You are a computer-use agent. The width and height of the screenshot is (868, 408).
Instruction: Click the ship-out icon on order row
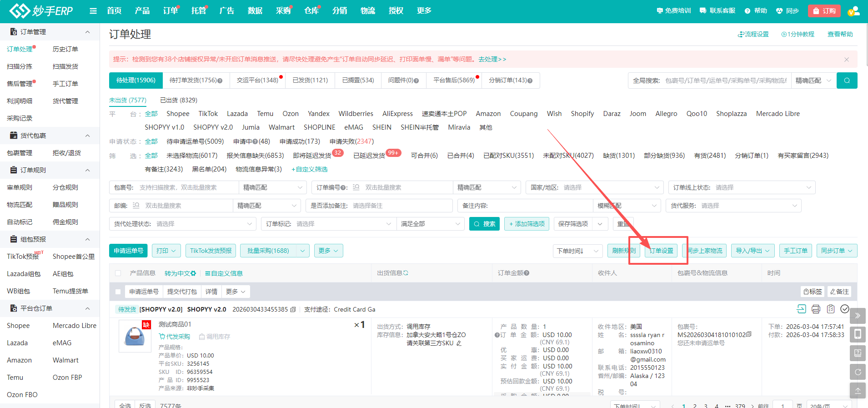[x=802, y=309]
